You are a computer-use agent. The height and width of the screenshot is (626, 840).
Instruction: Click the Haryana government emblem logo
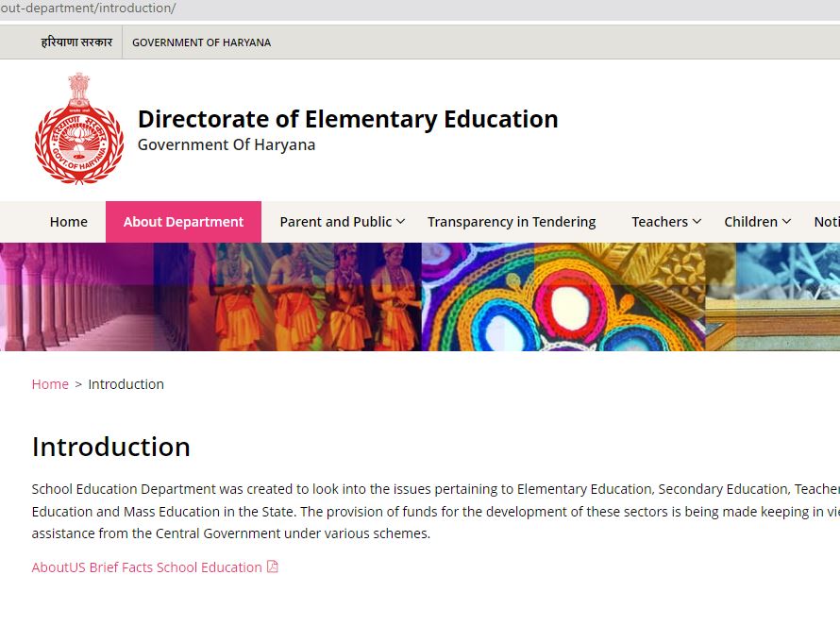[x=78, y=128]
